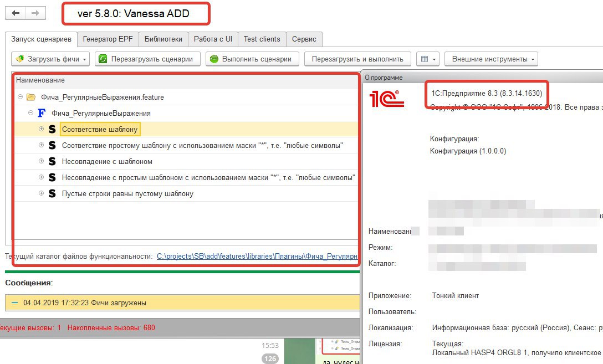Run scenarios with Выполнить сценарии

click(252, 59)
